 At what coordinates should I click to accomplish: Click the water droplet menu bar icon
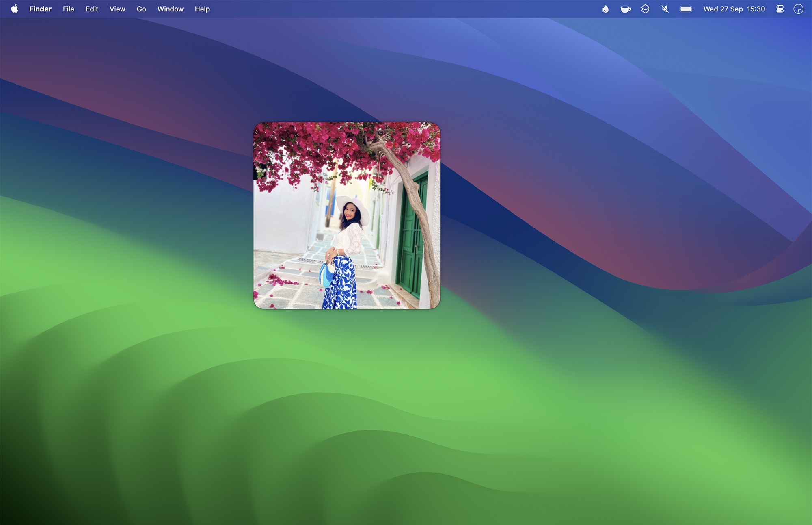pyautogui.click(x=605, y=9)
